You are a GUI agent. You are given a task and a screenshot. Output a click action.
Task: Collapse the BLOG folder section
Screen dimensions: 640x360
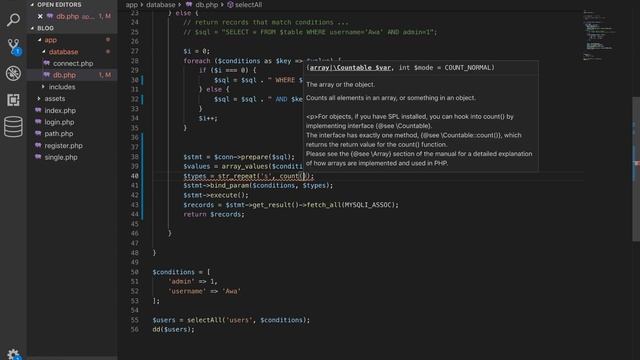[42, 28]
